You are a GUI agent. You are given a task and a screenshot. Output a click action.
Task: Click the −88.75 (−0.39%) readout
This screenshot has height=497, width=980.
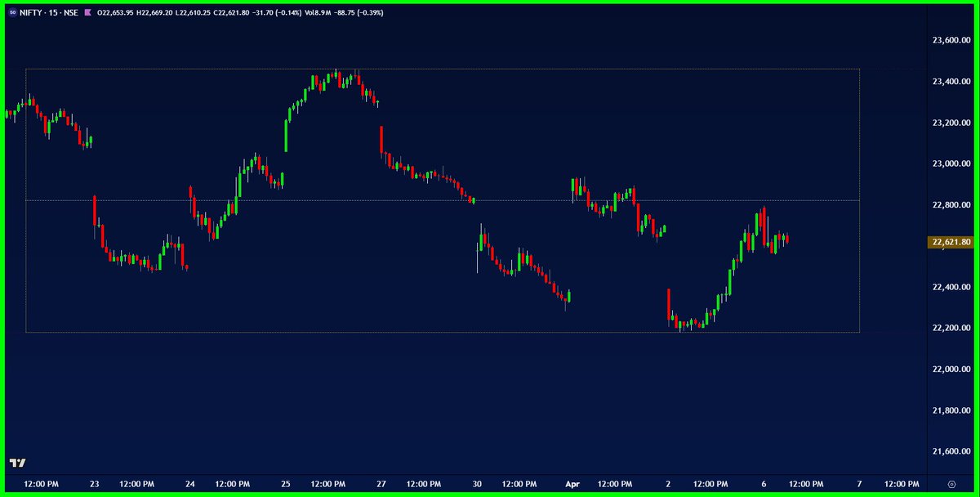[x=357, y=13]
